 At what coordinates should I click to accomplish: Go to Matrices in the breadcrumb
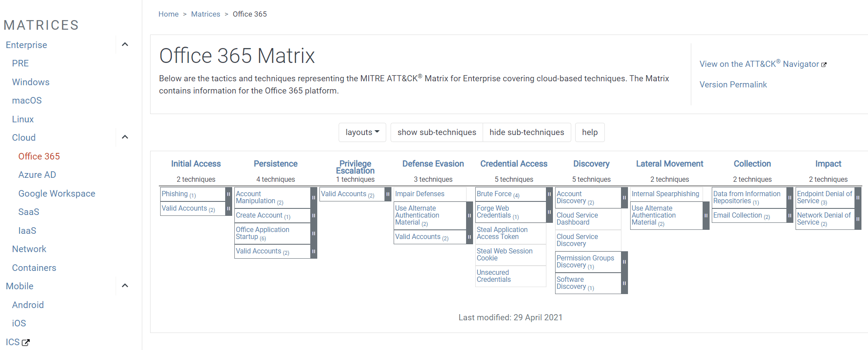206,14
